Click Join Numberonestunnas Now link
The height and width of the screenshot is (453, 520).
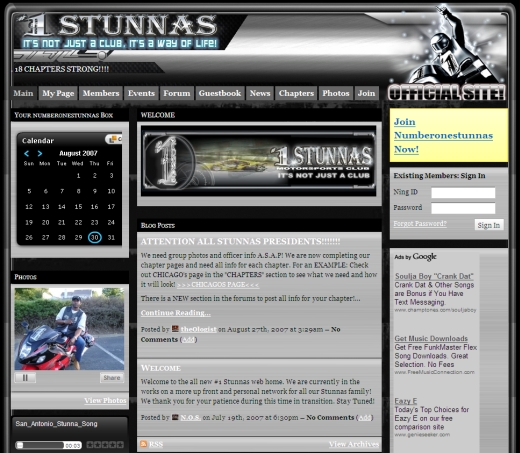(443, 135)
